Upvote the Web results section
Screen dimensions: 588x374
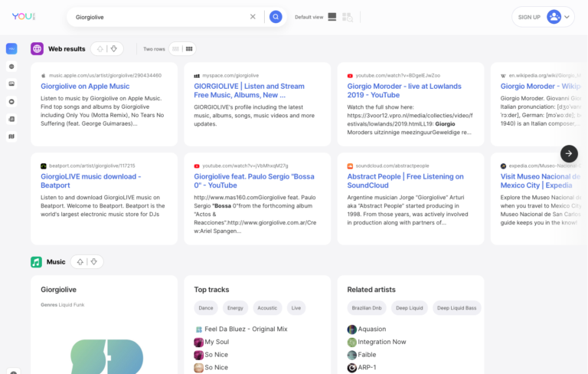click(x=100, y=49)
